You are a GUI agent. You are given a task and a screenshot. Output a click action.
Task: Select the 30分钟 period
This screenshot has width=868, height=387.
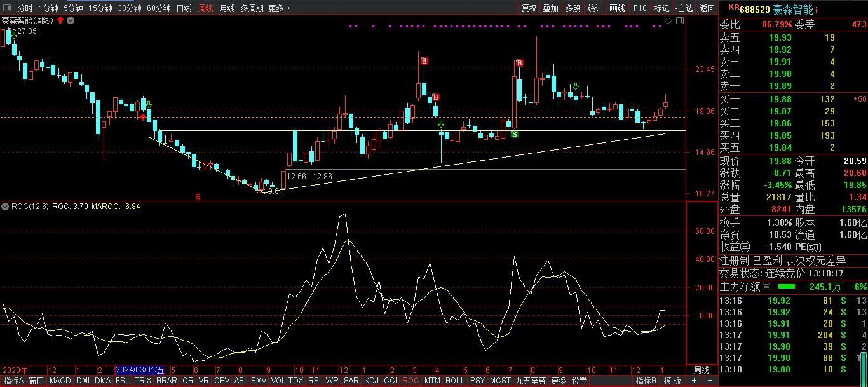point(130,8)
